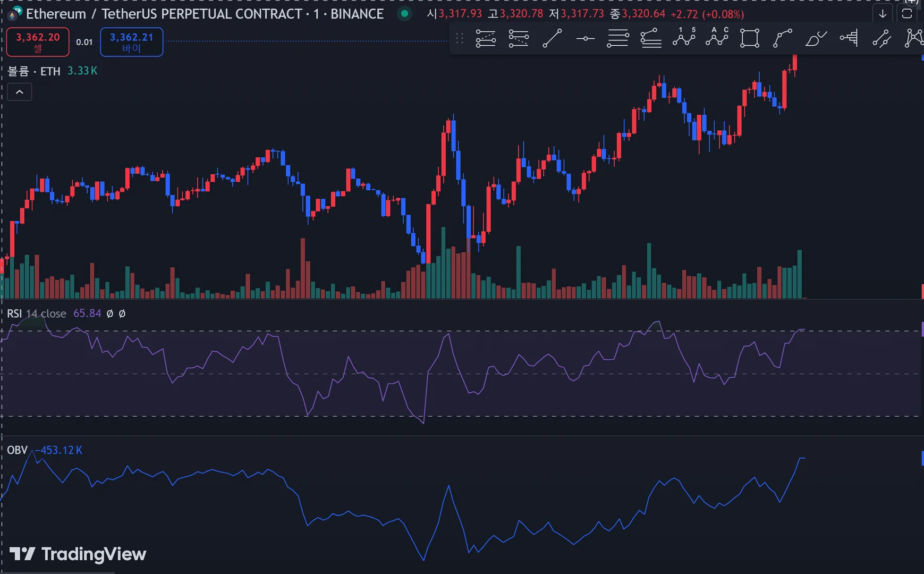Click the volume value 3.33 K
The image size is (924, 574).
82,71
